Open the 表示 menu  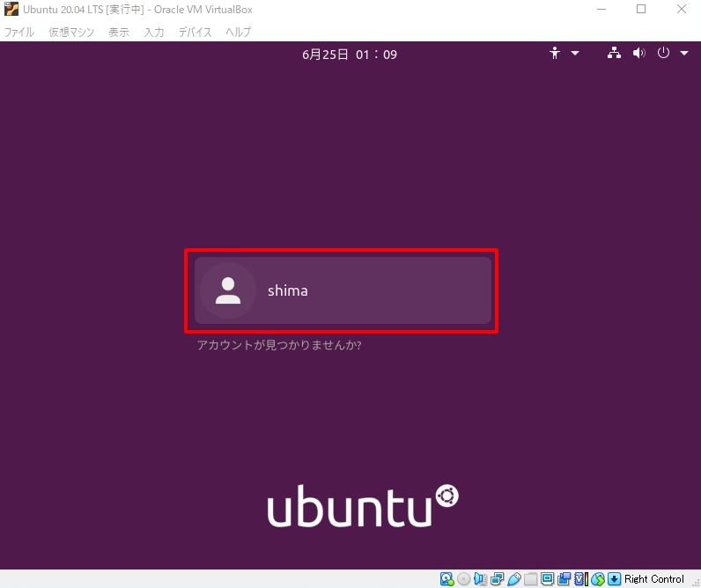pos(119,33)
